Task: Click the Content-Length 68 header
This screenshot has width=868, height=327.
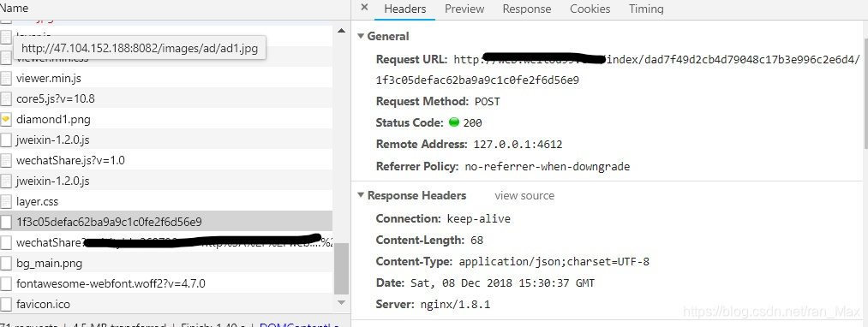Action: pyautogui.click(x=429, y=241)
